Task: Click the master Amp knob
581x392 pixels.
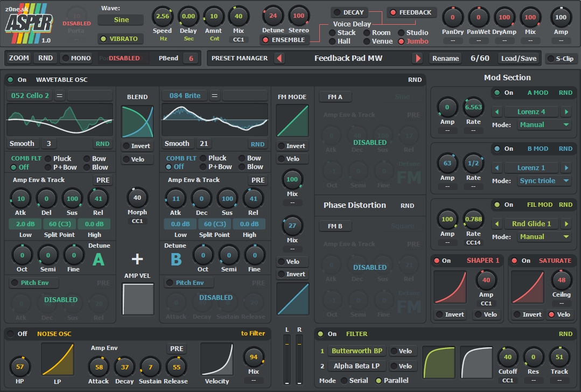Action: (x=561, y=17)
